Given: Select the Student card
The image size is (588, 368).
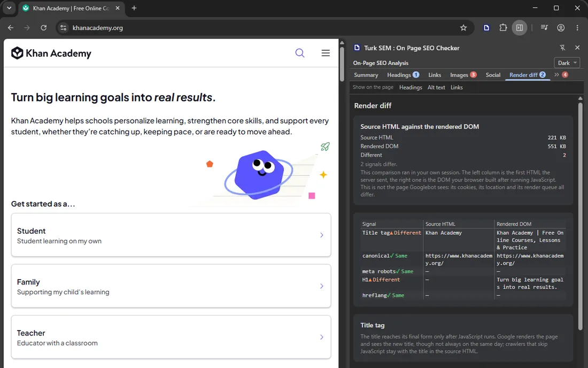Looking at the screenshot, I should coord(171,235).
